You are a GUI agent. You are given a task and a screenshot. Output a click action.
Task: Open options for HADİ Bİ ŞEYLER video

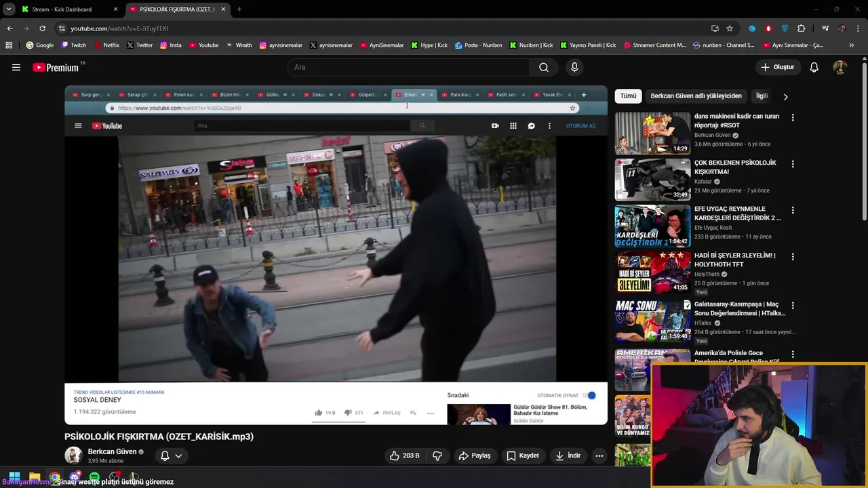(793, 257)
